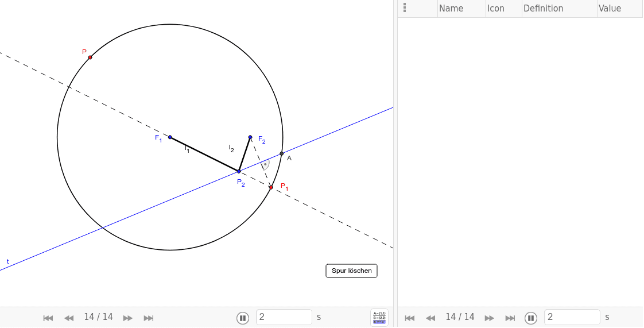Click the Name column header

click(x=451, y=8)
